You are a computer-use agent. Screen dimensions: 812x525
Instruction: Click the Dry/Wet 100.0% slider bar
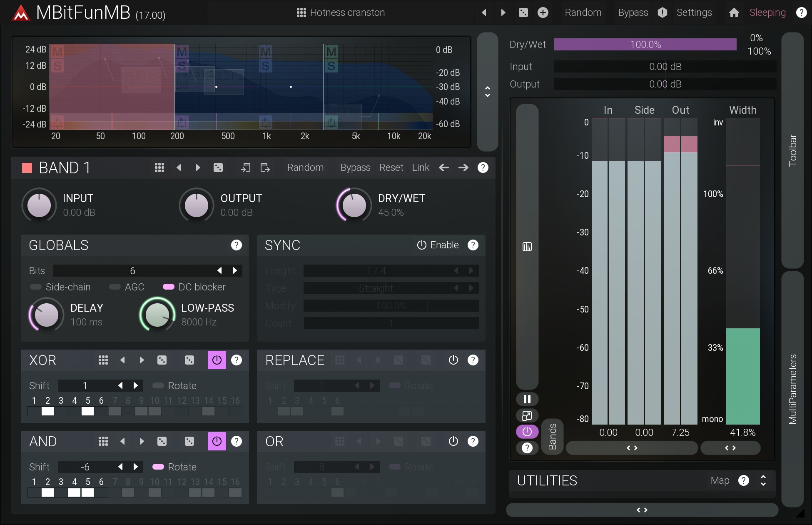click(645, 45)
